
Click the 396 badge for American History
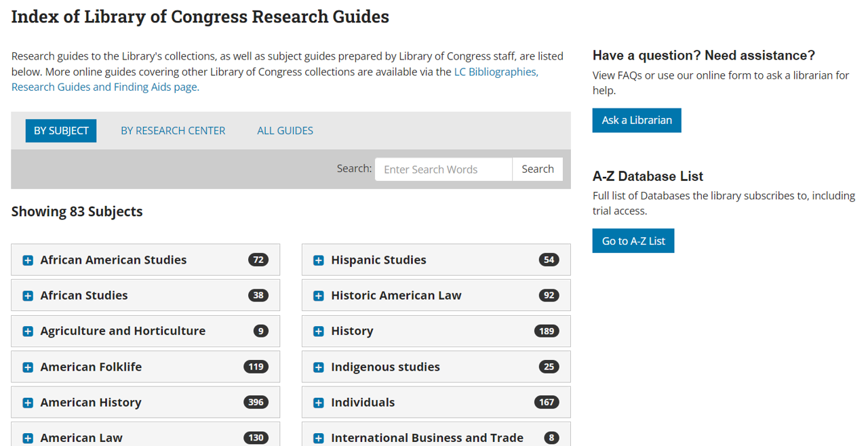256,403
